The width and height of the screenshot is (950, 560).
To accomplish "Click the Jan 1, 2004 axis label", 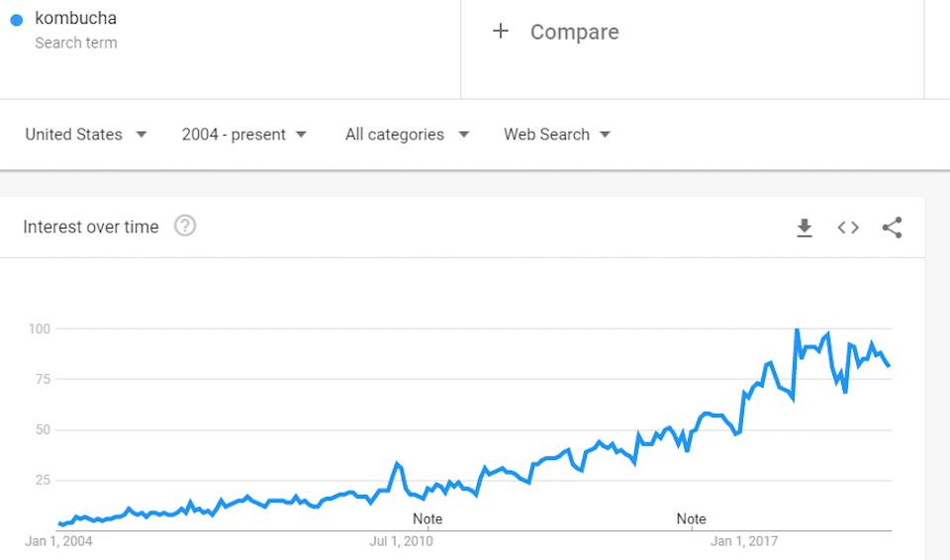I will [x=58, y=541].
